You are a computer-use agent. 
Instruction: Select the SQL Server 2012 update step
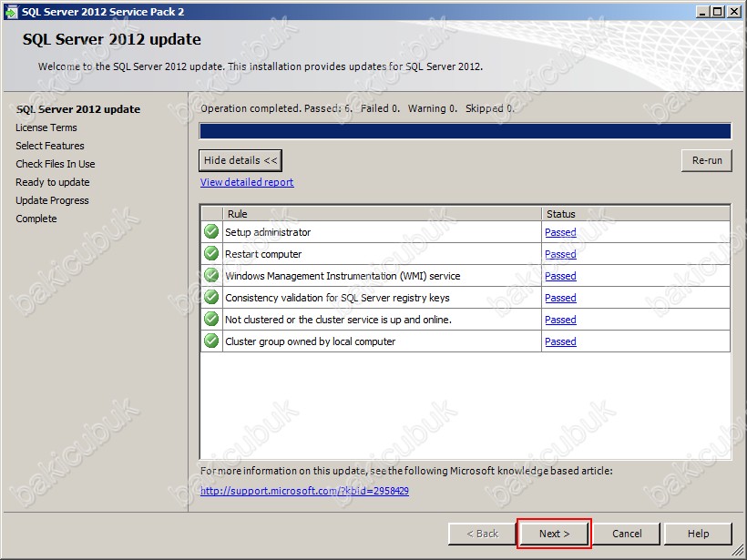click(x=78, y=109)
